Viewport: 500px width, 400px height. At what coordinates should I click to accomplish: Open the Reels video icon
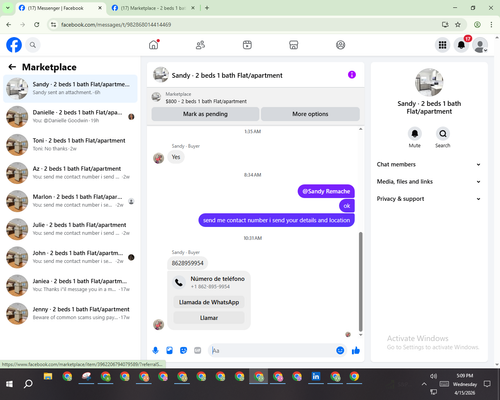point(247,45)
